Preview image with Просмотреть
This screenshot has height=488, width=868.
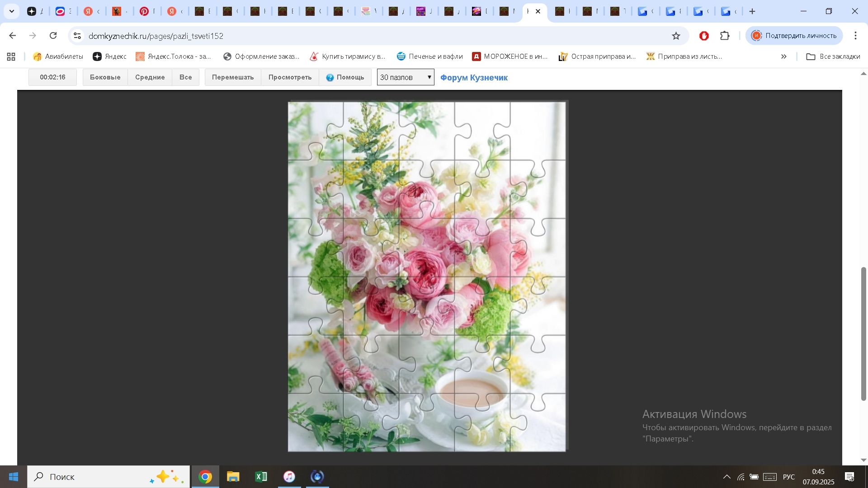(x=290, y=77)
